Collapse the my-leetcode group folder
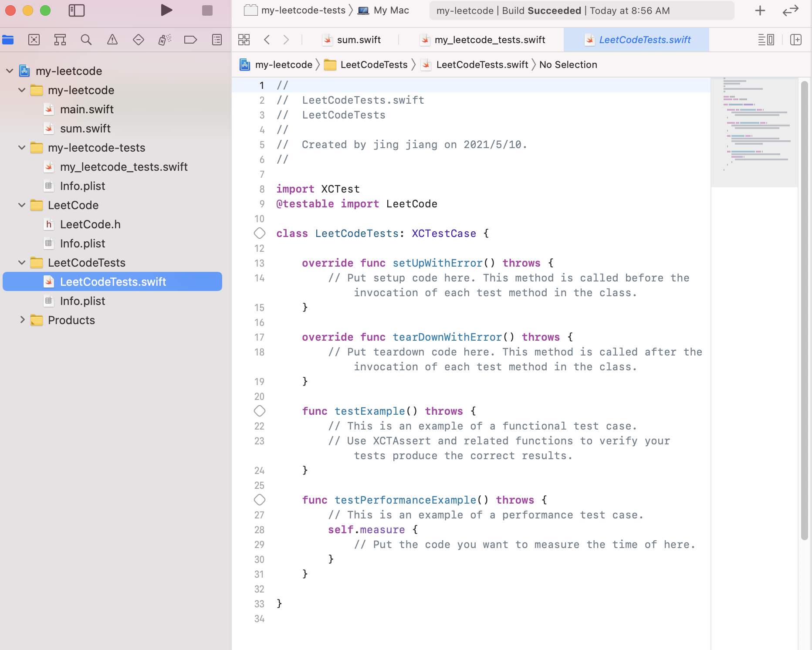 pyautogui.click(x=22, y=90)
